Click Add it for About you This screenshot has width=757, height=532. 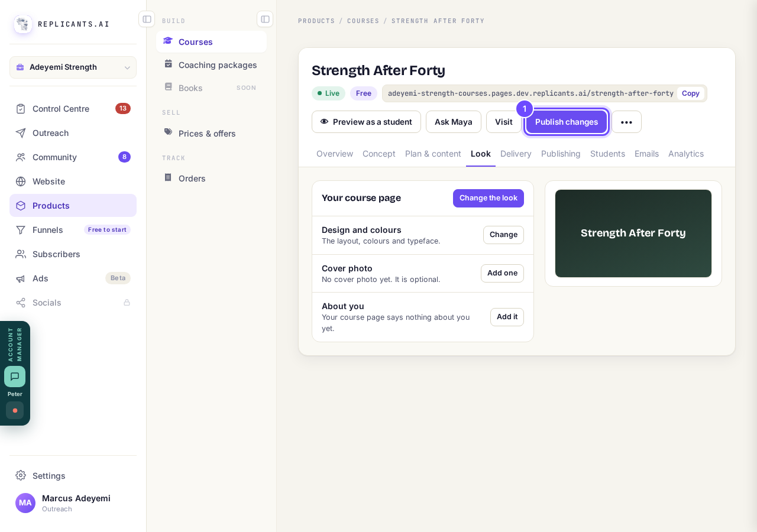(x=507, y=317)
